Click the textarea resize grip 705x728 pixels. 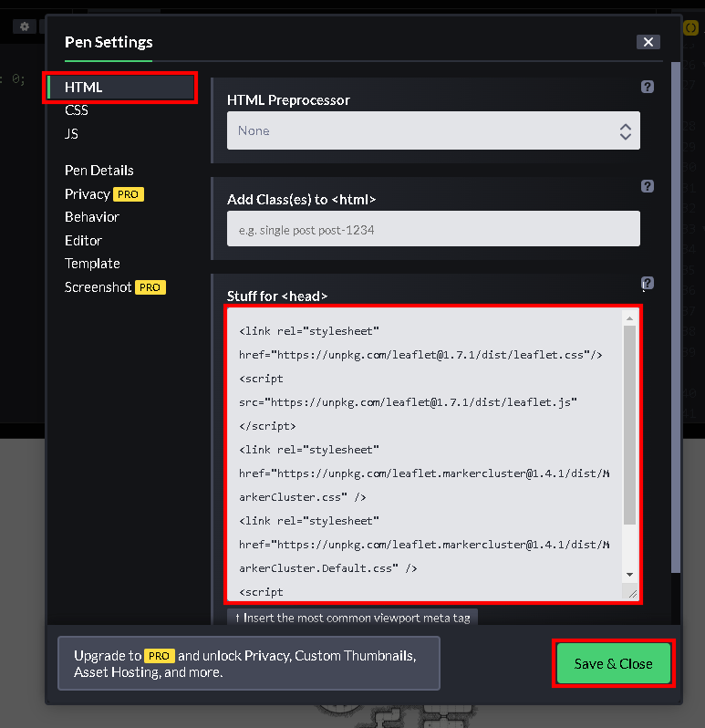tap(632, 594)
